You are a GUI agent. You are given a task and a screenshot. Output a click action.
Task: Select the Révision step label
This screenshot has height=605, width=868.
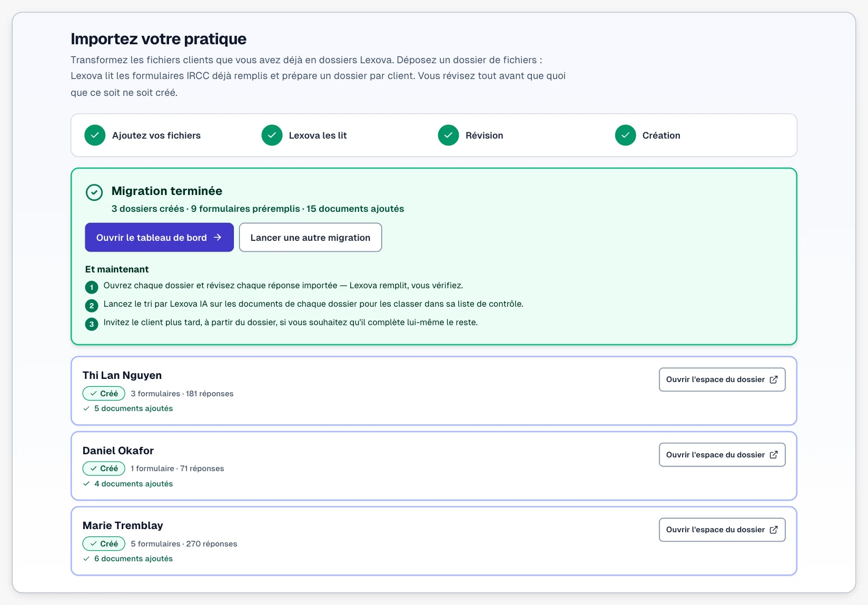[x=484, y=135]
